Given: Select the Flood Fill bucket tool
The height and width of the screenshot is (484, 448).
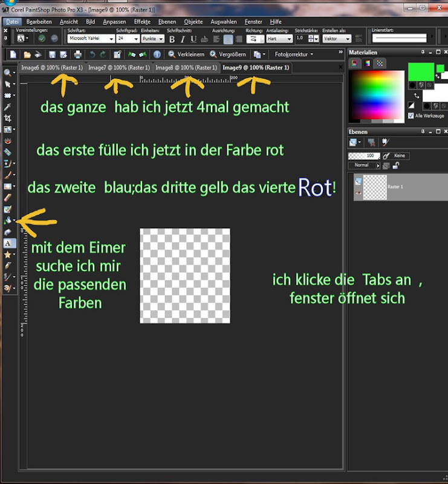Looking at the screenshot, I should pos(8,220).
